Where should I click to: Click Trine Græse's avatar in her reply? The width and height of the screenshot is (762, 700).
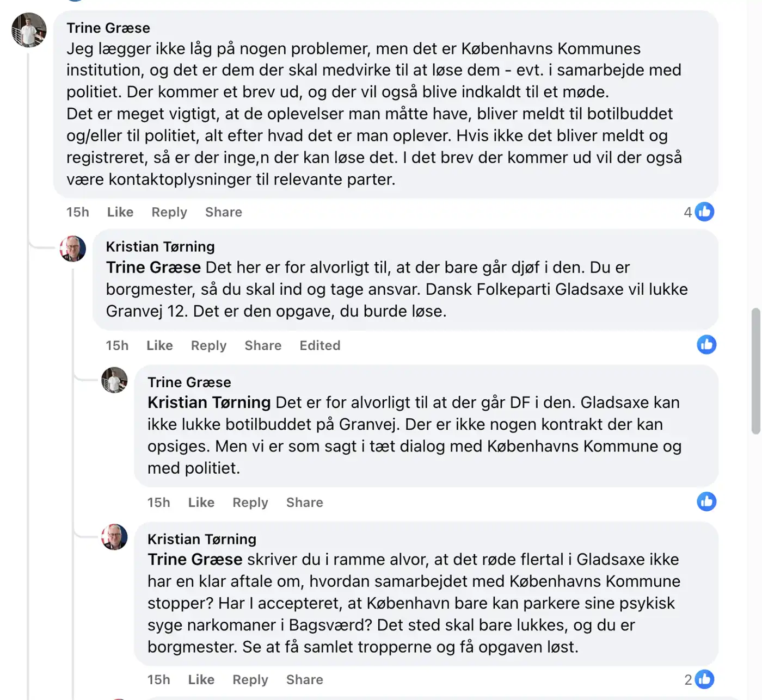coord(114,379)
